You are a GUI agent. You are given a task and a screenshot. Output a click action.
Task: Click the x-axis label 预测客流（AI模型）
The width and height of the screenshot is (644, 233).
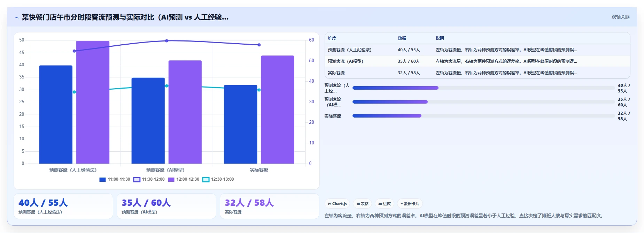pos(165,170)
